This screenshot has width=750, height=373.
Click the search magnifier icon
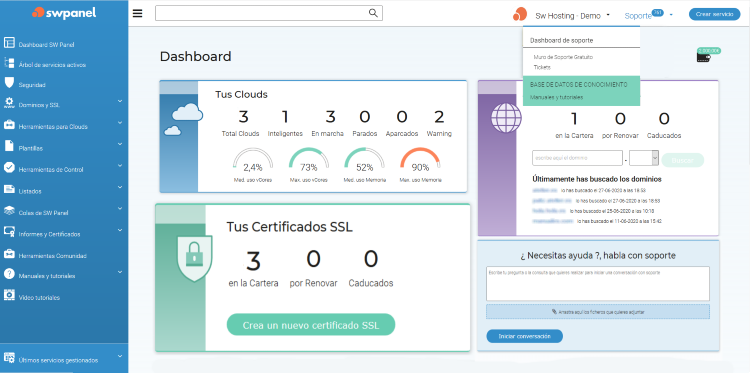(x=373, y=13)
